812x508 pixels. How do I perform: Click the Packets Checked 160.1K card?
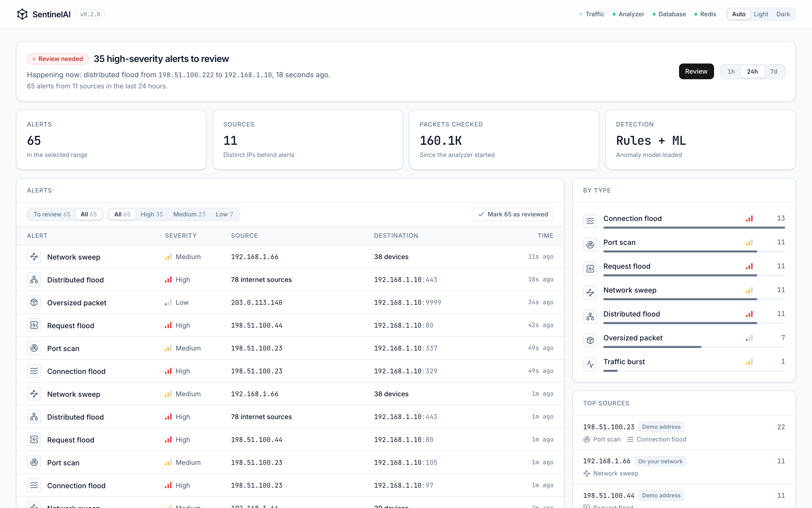(504, 140)
